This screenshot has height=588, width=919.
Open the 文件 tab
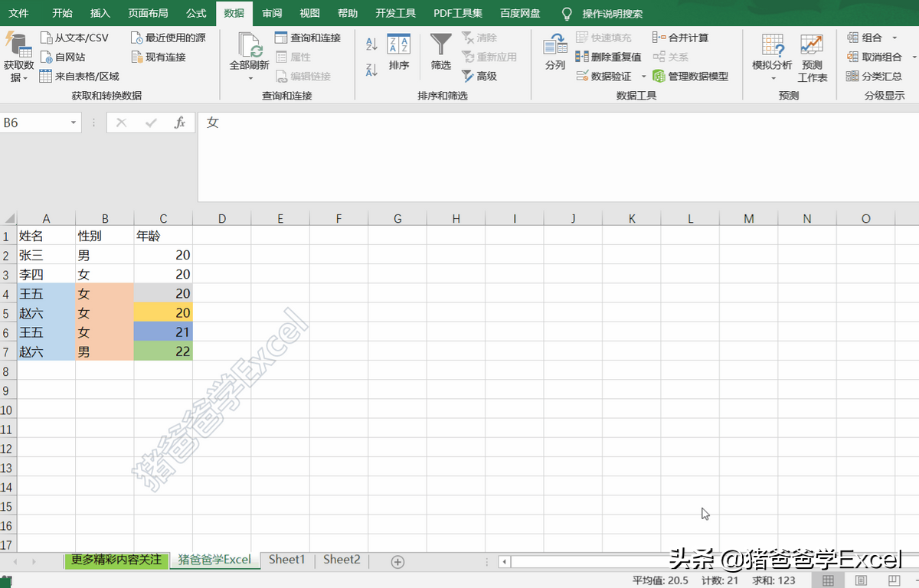click(18, 14)
